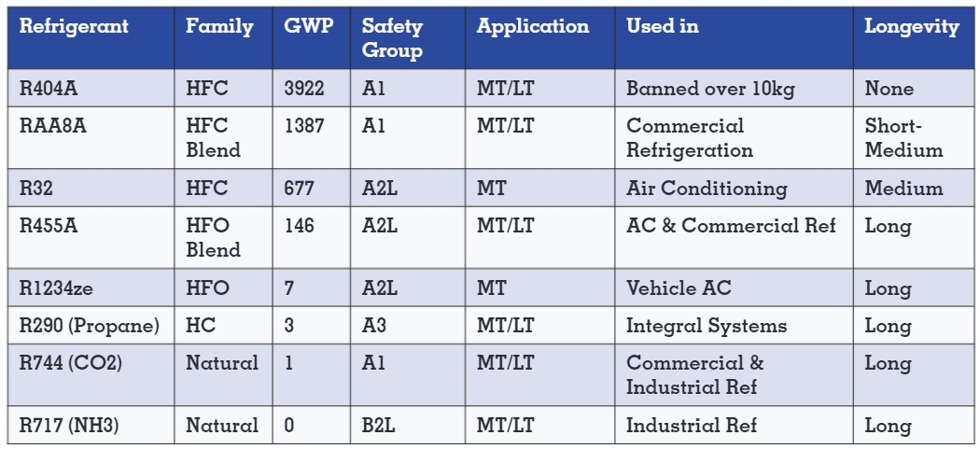
Task: Select the R404A refrigerant cell
Action: pos(47,89)
